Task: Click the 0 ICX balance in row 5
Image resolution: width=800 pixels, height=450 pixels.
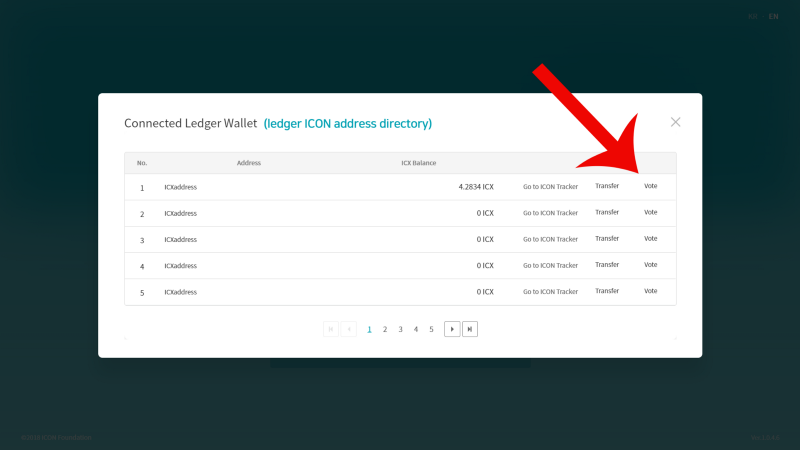Action: [485, 292]
